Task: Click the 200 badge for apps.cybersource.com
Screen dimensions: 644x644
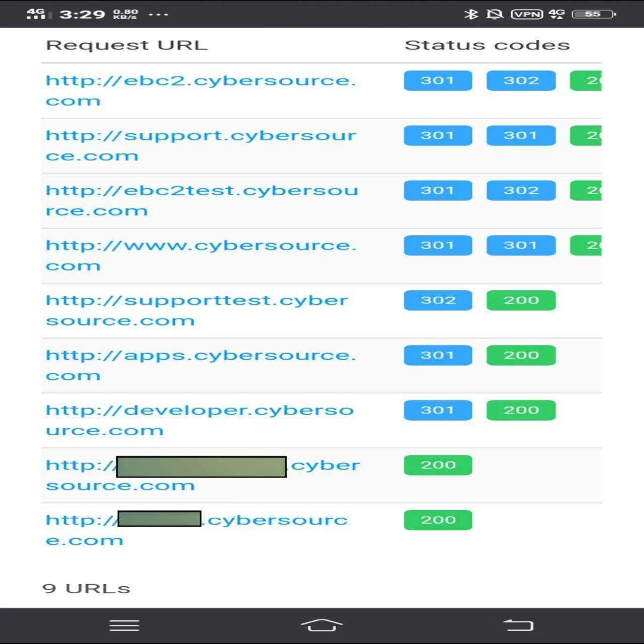Action: point(521,355)
